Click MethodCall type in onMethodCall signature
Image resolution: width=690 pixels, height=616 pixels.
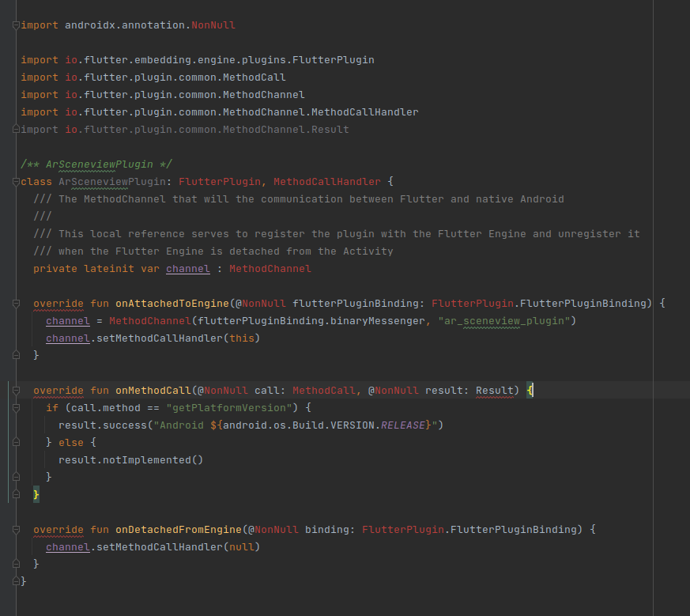click(324, 391)
